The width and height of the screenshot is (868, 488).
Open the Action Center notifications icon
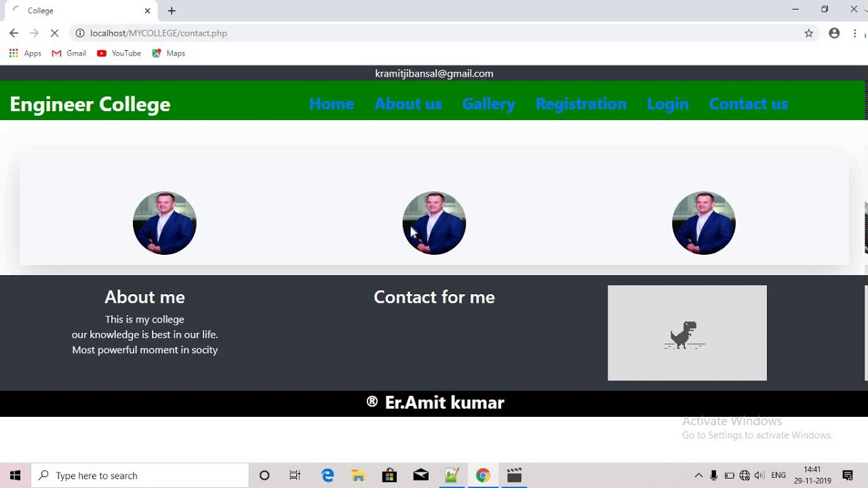tap(848, 475)
